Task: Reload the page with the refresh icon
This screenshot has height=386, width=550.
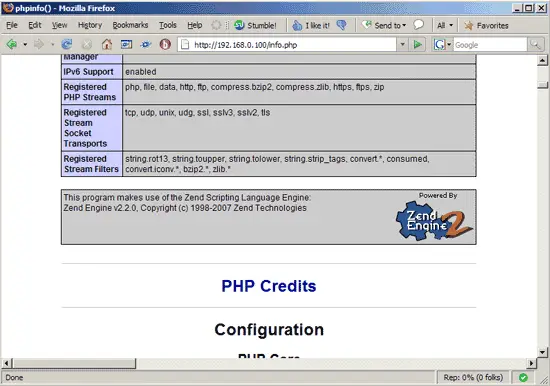Action: tap(67, 45)
